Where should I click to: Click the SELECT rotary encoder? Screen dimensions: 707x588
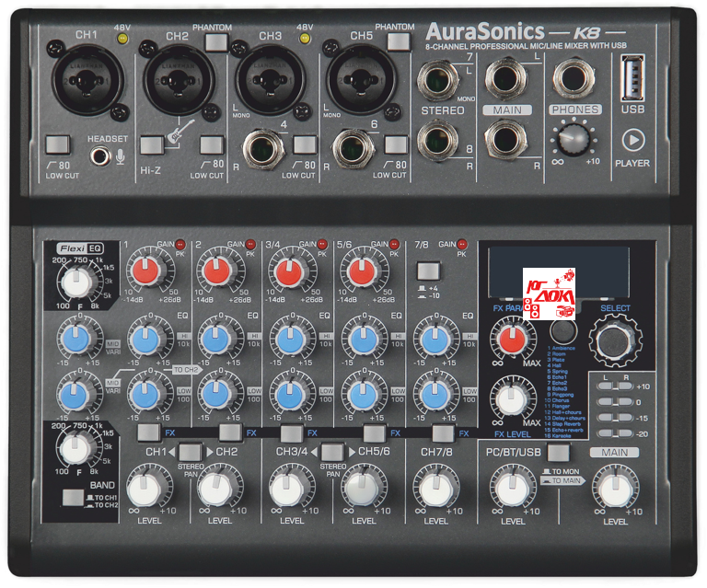(x=616, y=342)
